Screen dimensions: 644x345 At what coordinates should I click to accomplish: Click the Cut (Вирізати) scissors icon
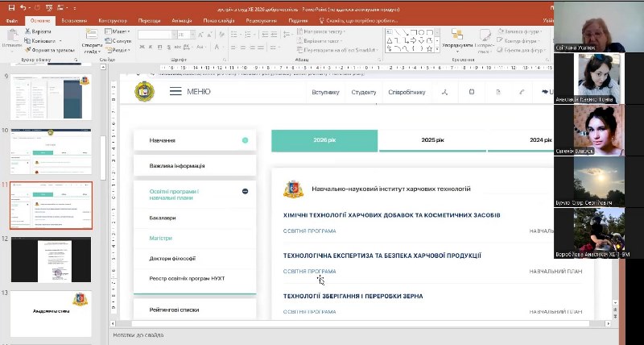[x=28, y=31]
